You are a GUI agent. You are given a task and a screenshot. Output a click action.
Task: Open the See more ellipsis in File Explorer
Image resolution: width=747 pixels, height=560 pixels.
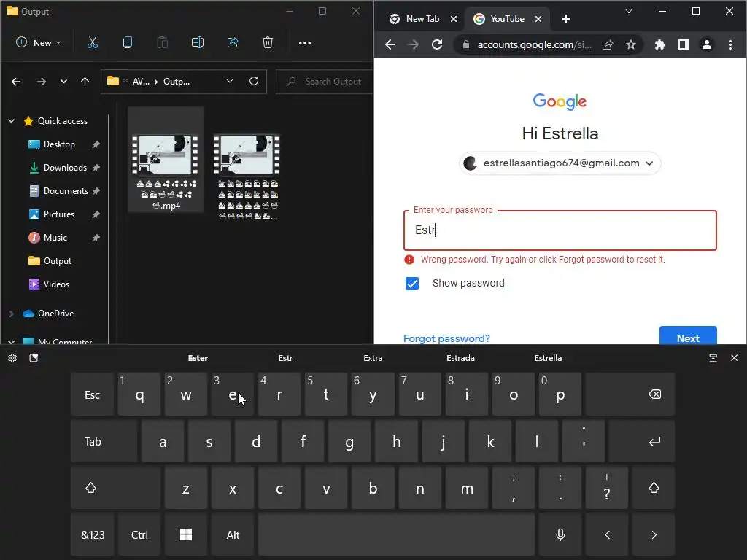click(x=305, y=43)
